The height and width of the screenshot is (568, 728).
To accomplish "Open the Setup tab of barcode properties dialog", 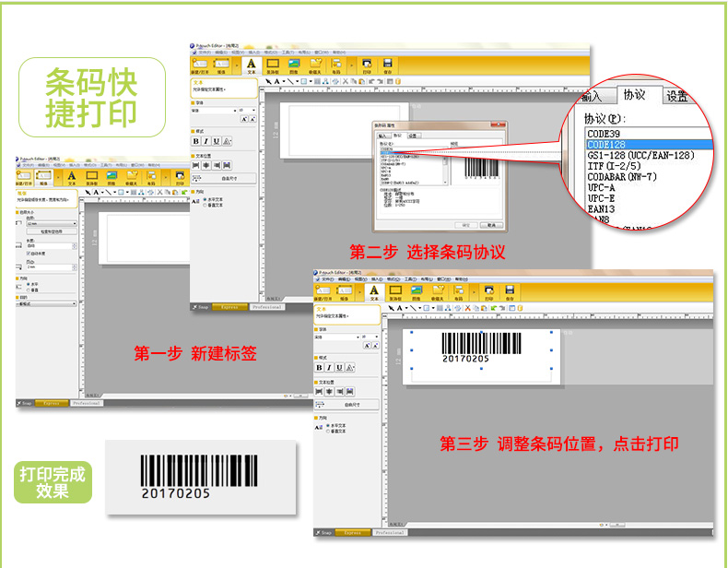I will click(x=413, y=136).
